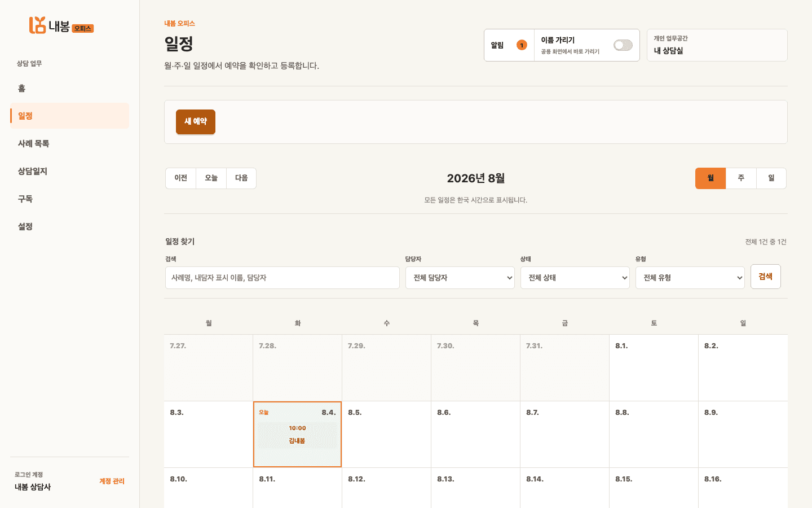This screenshot has height=508, width=812.
Task: Select the 8.13. calendar day
Action: click(x=475, y=488)
